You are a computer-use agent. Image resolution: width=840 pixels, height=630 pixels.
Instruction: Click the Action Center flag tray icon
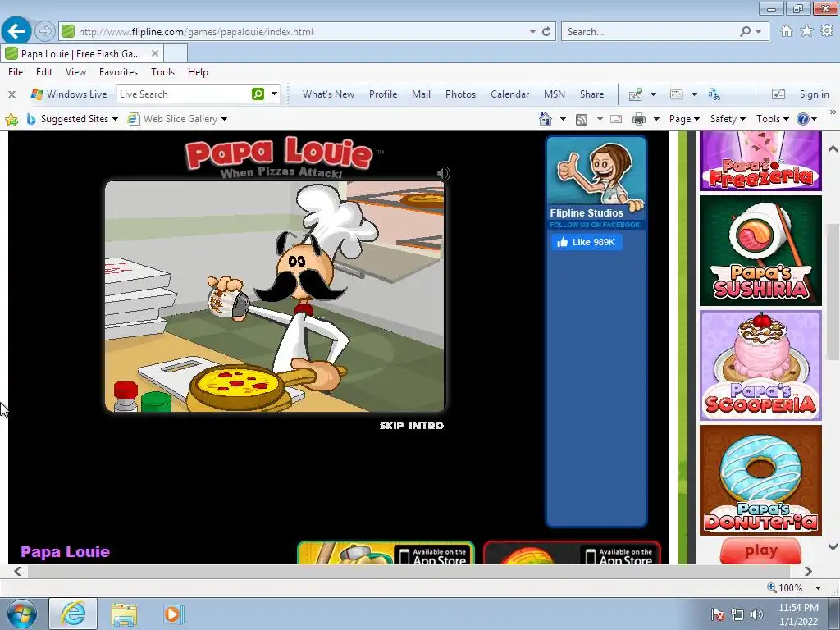coord(718,614)
